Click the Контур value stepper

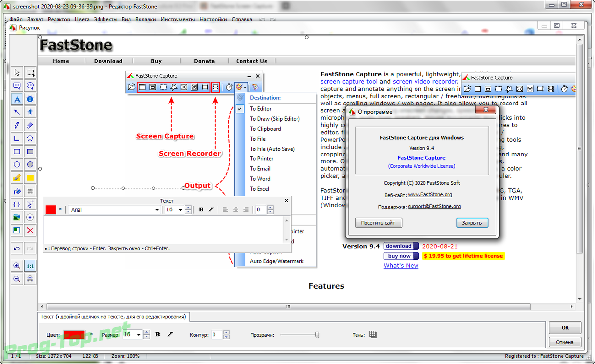pyautogui.click(x=226, y=335)
